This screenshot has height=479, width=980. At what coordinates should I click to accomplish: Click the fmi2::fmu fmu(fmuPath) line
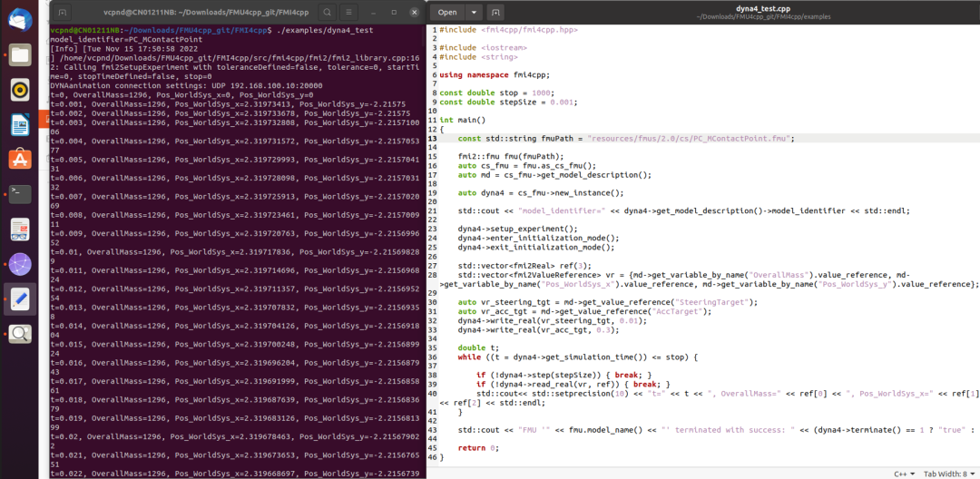[x=511, y=156]
